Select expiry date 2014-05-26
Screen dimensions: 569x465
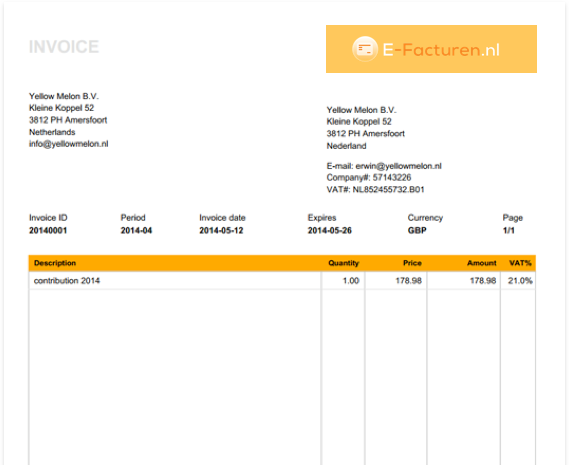coord(330,231)
